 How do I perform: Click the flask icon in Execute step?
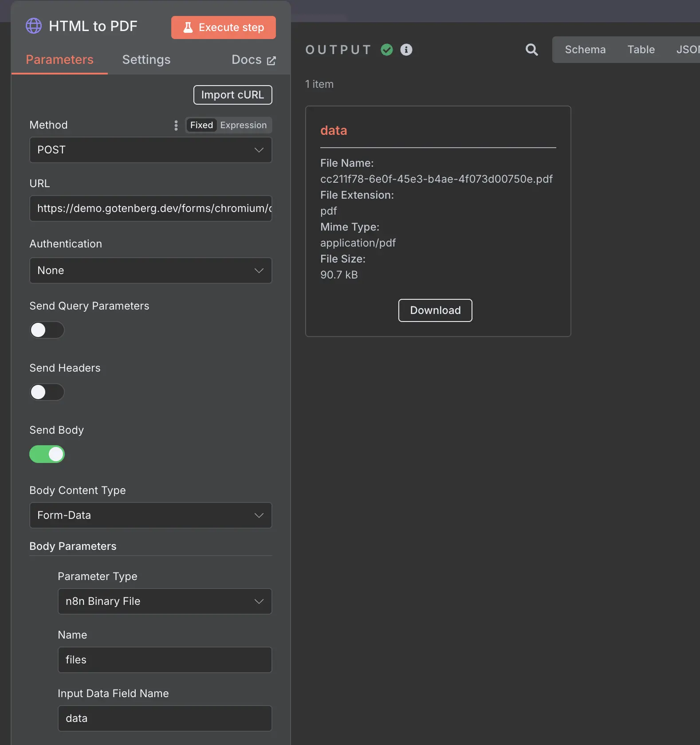click(x=188, y=27)
